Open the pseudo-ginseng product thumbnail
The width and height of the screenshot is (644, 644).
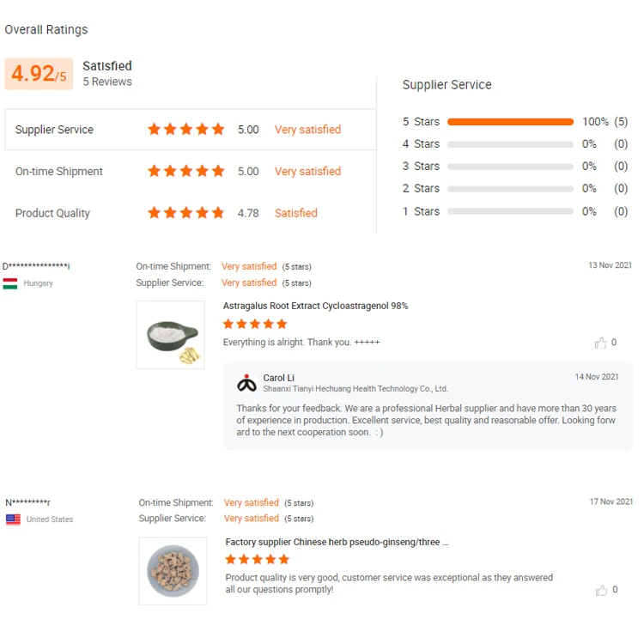pos(173,571)
